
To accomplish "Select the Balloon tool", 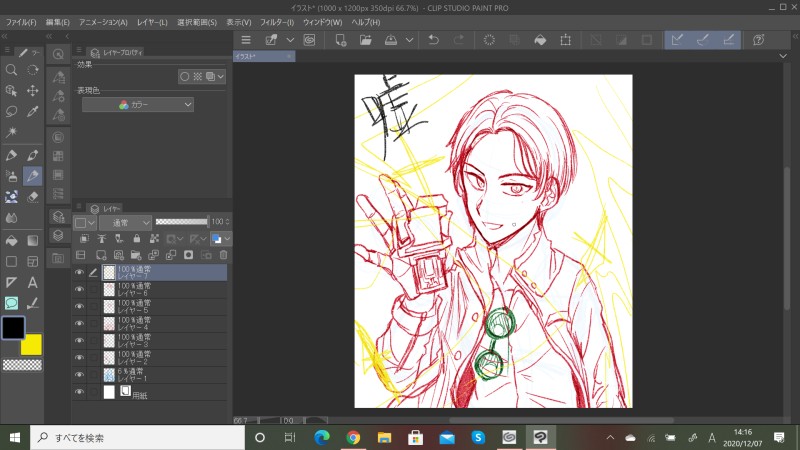I will 11,303.
